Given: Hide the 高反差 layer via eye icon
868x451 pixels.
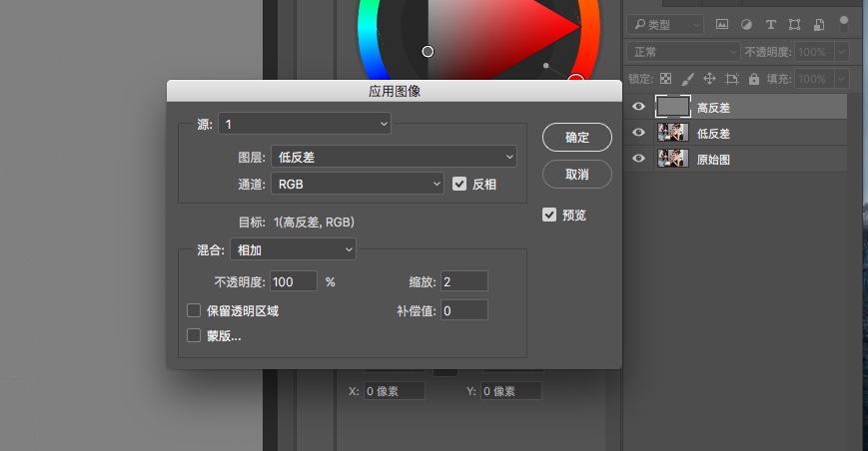Looking at the screenshot, I should 638,107.
